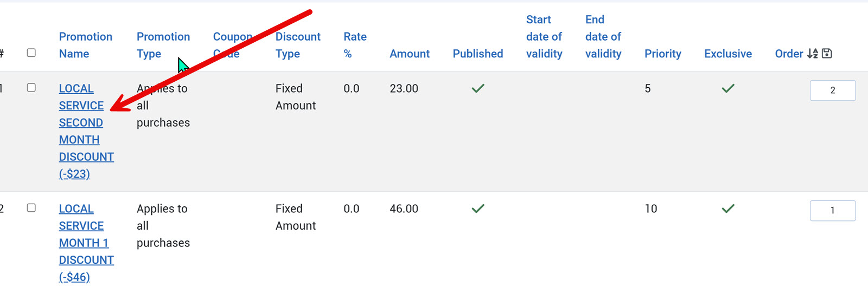Sort by Priority column header

point(662,54)
